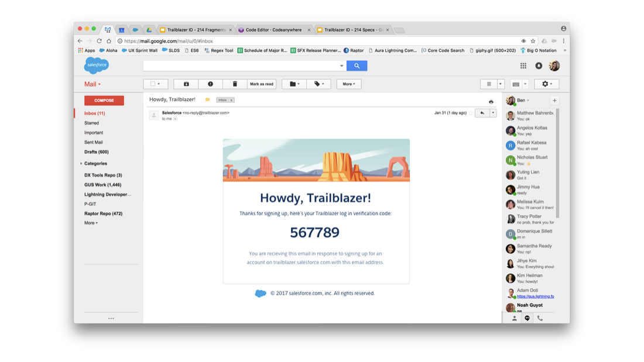Report the email as spam

coord(210,84)
